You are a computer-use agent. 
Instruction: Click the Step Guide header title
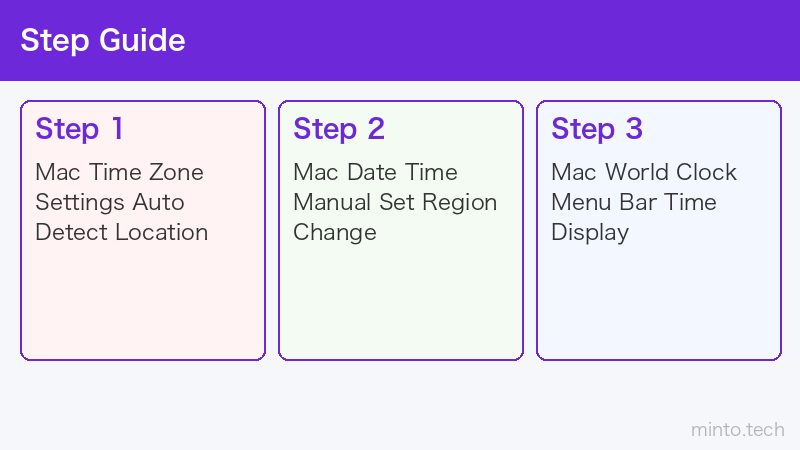point(103,40)
